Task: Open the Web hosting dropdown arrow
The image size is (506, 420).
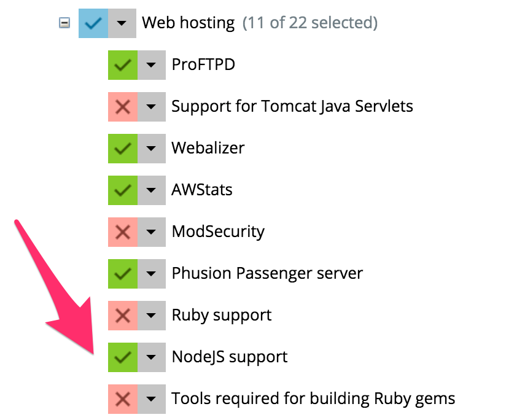Action: [122, 23]
